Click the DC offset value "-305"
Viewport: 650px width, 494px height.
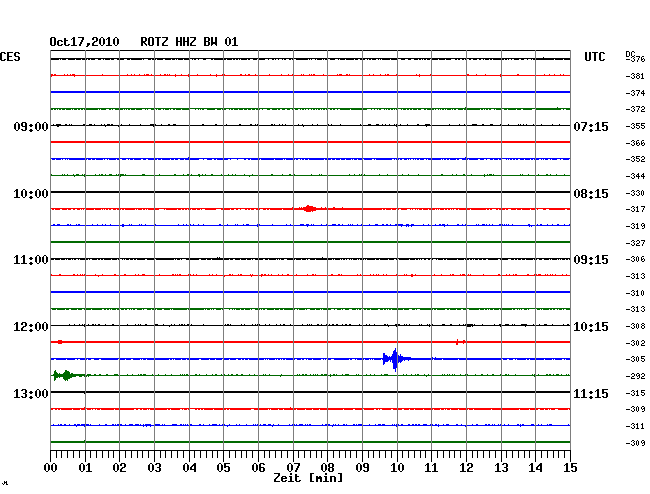click(635, 359)
